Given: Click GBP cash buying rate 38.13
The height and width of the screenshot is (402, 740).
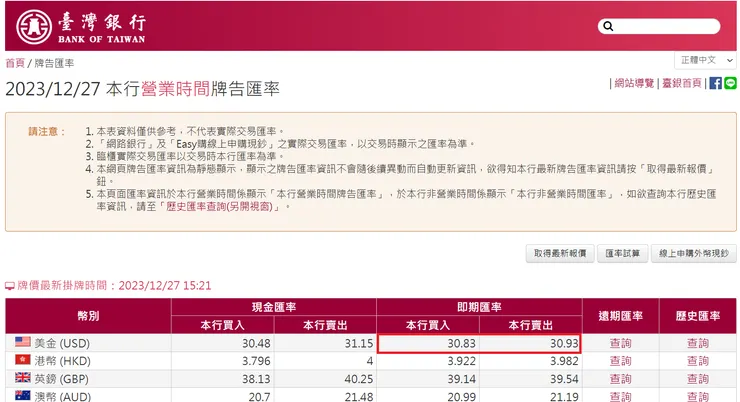Looking at the screenshot, I should (256, 379).
